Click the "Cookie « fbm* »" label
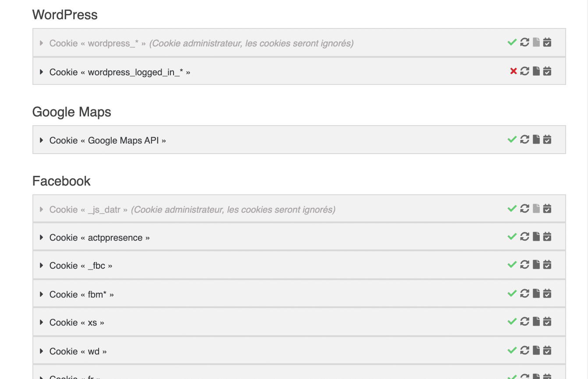The width and height of the screenshot is (588, 379). coord(81,295)
